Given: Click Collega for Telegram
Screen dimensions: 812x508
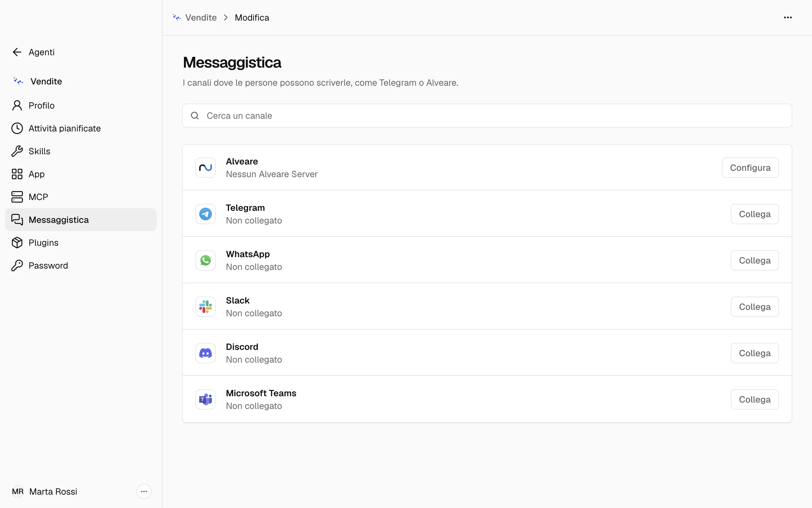Looking at the screenshot, I should (754, 214).
